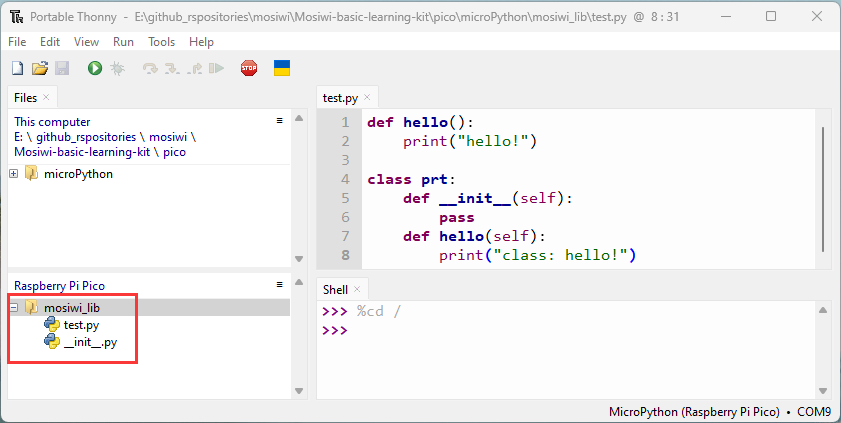Click the pico path link in breadcrumb
This screenshot has width=841, height=423.
click(174, 152)
